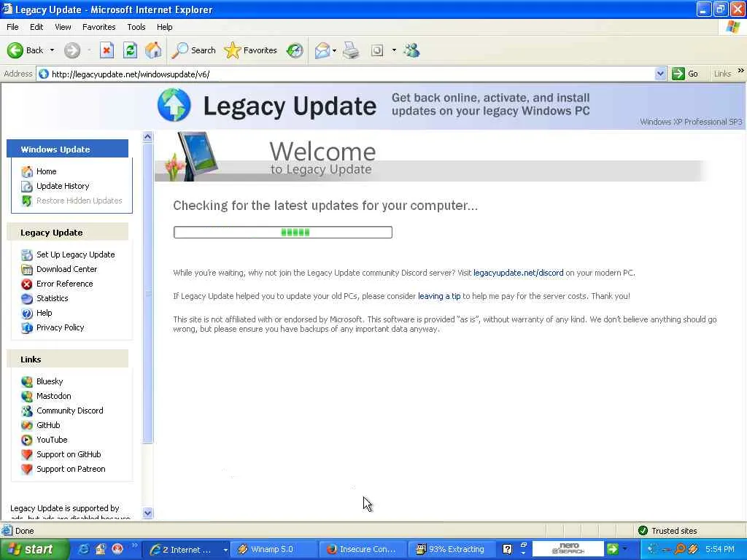Click the YouTube play icon

click(27, 440)
